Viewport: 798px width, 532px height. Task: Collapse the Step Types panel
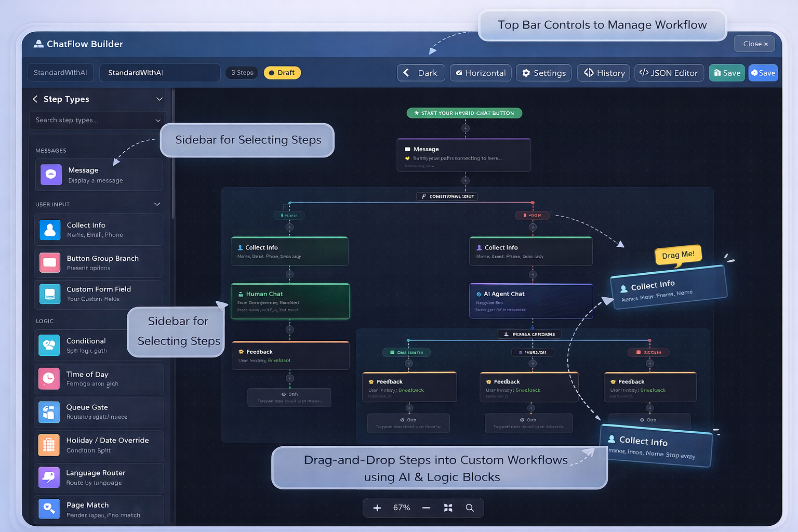click(x=159, y=99)
